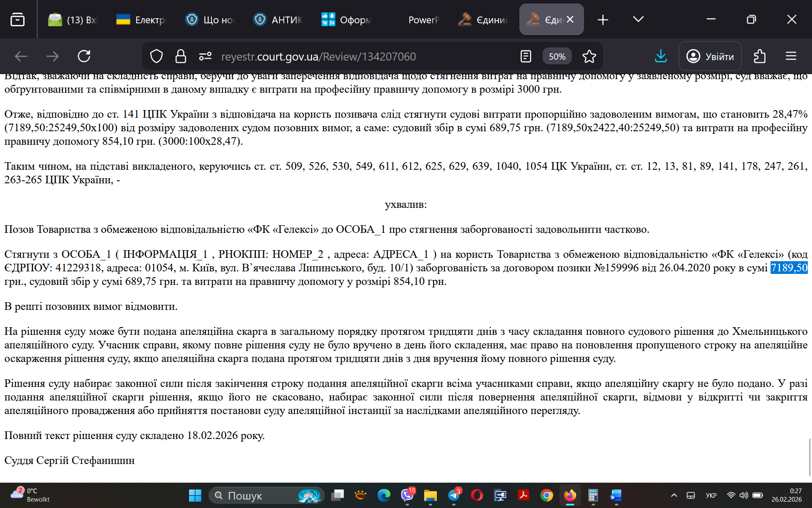Screen dimensions: 812x508
Task: Open Firefox application hamburger menu
Action: point(791,56)
